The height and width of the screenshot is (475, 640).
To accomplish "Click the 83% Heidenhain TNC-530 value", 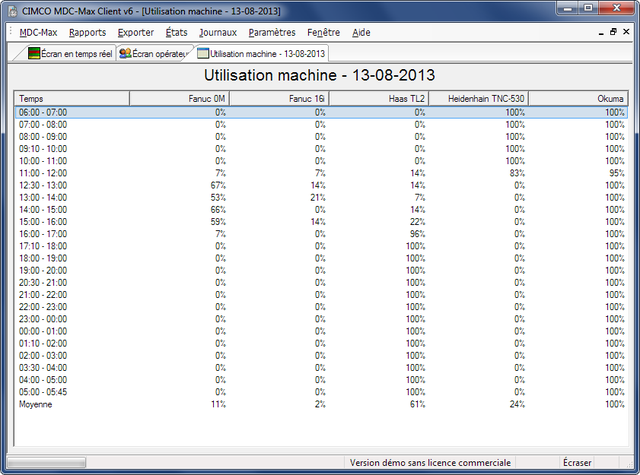I will click(517, 173).
